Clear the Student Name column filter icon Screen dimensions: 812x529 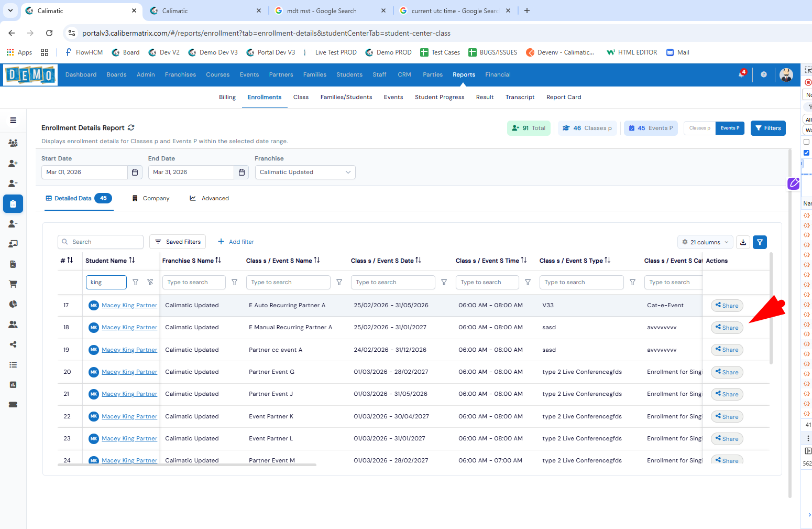tap(150, 283)
